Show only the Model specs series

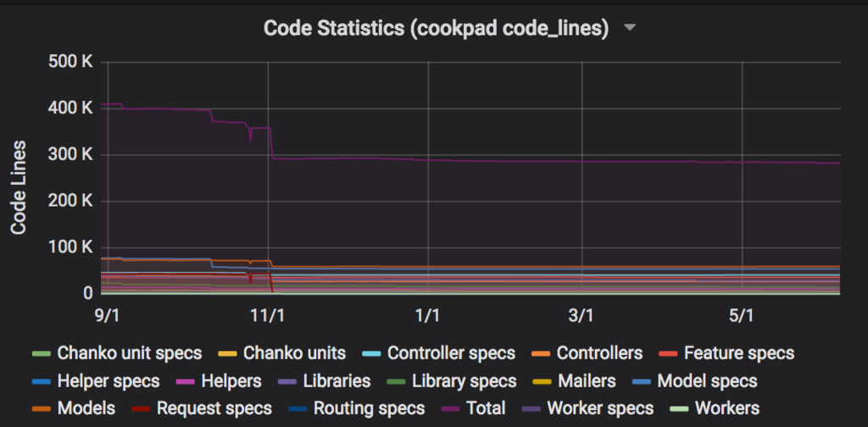(707, 381)
